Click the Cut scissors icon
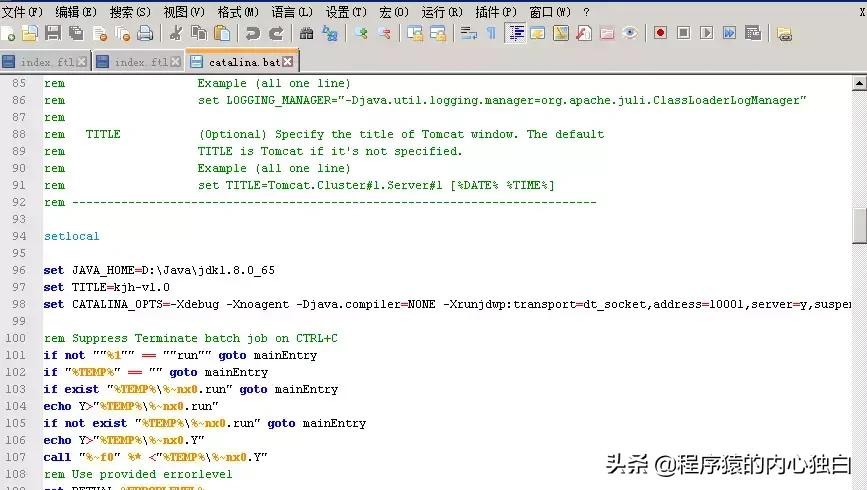This screenshot has height=490, width=867. coord(176,33)
